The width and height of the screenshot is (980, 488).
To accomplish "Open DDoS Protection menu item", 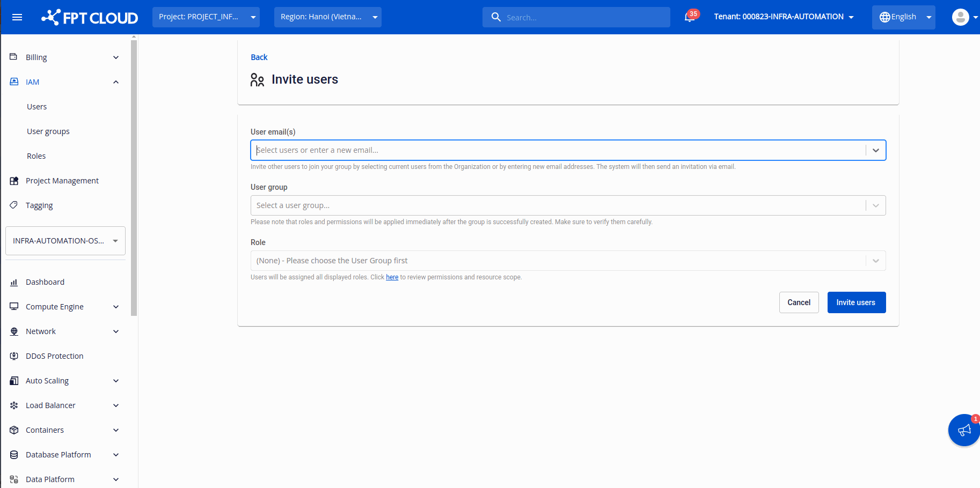I will (x=55, y=356).
